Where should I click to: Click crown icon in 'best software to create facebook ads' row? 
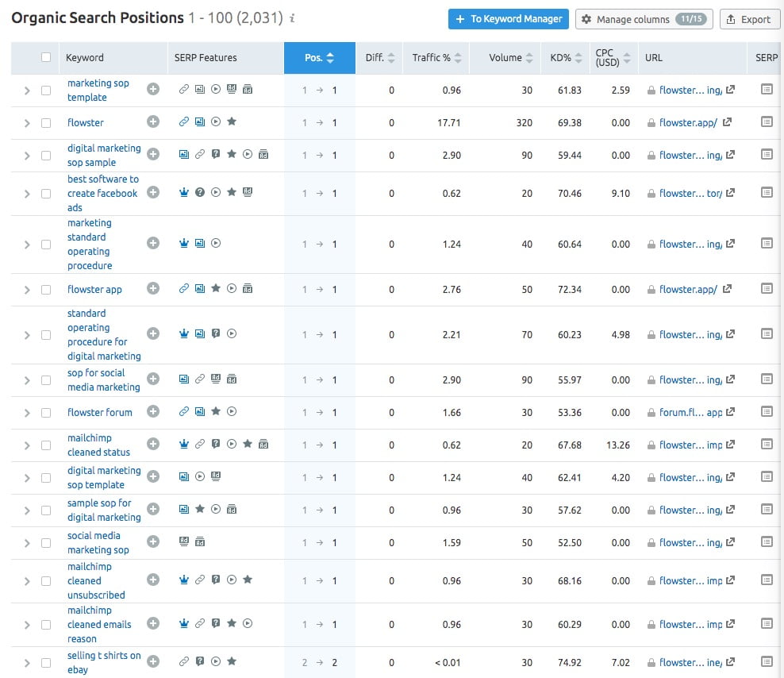pyautogui.click(x=184, y=192)
